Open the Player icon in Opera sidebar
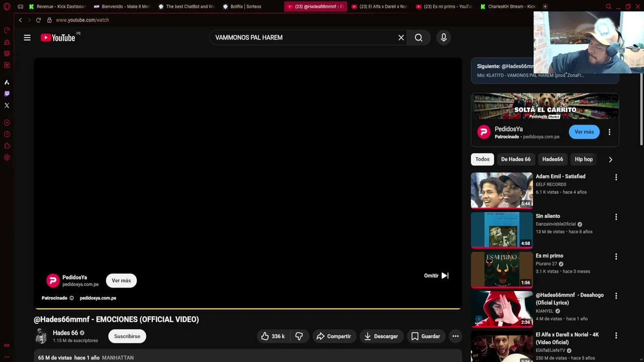 tap(7, 123)
